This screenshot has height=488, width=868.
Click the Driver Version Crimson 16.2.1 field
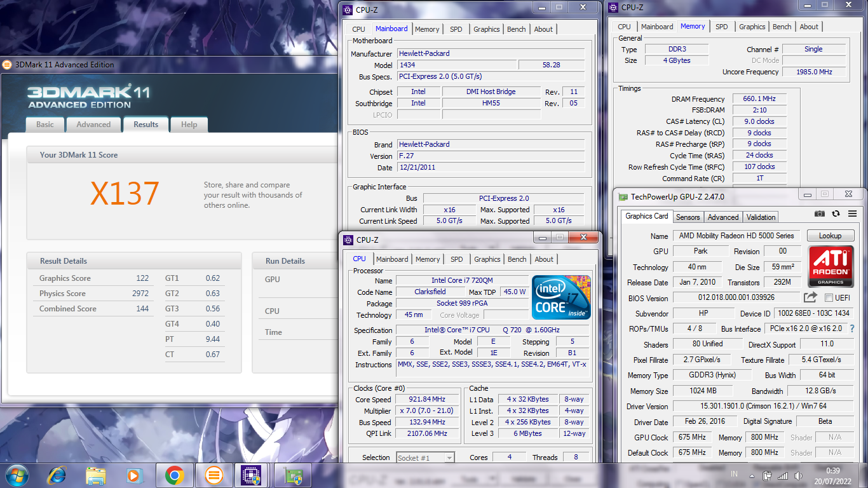point(763,406)
